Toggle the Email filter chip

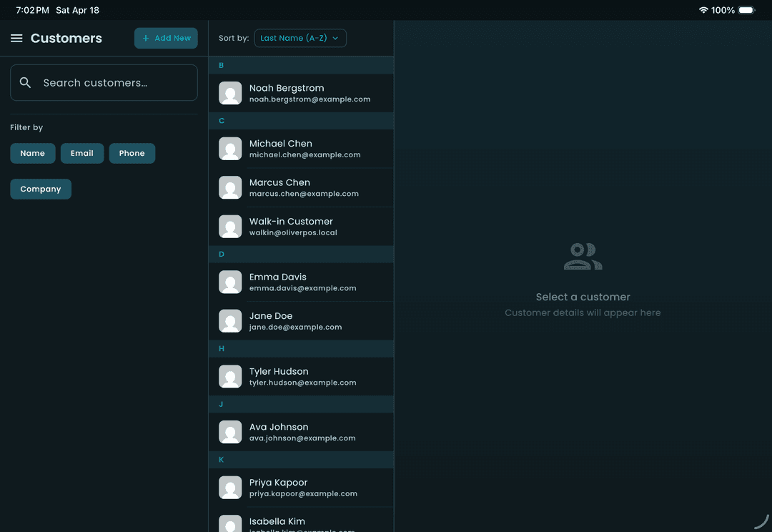[81, 153]
